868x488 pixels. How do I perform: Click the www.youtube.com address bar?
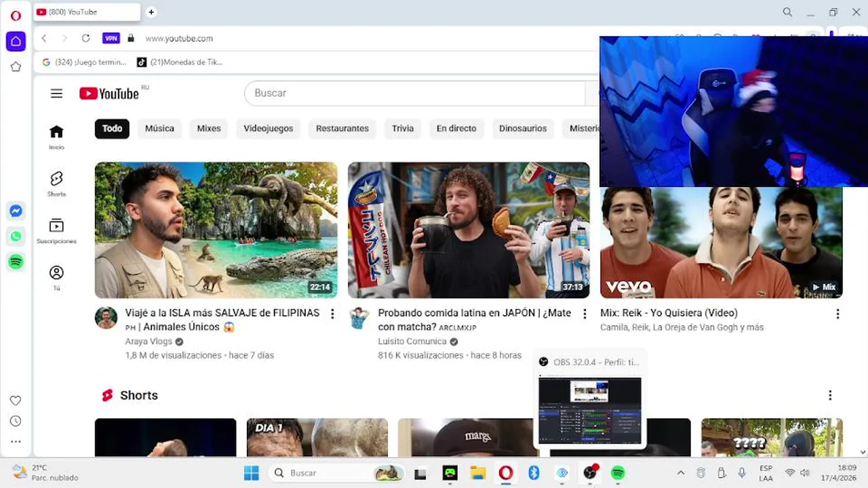[x=179, y=39]
